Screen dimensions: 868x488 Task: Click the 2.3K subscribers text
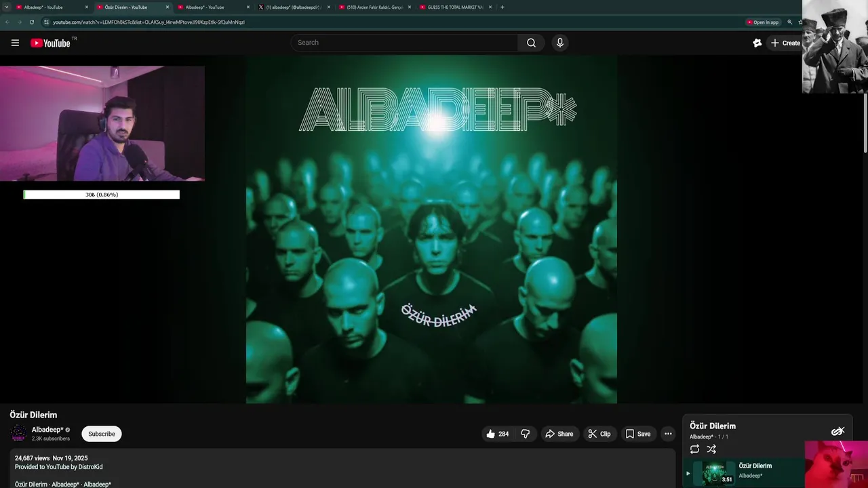click(x=51, y=439)
